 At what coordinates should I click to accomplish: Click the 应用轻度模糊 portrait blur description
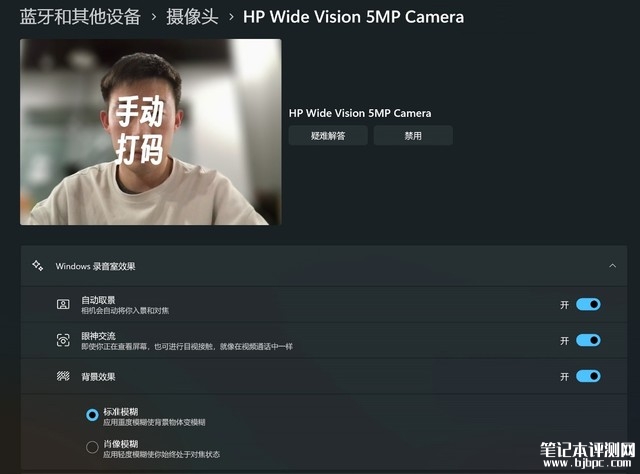coord(161,454)
